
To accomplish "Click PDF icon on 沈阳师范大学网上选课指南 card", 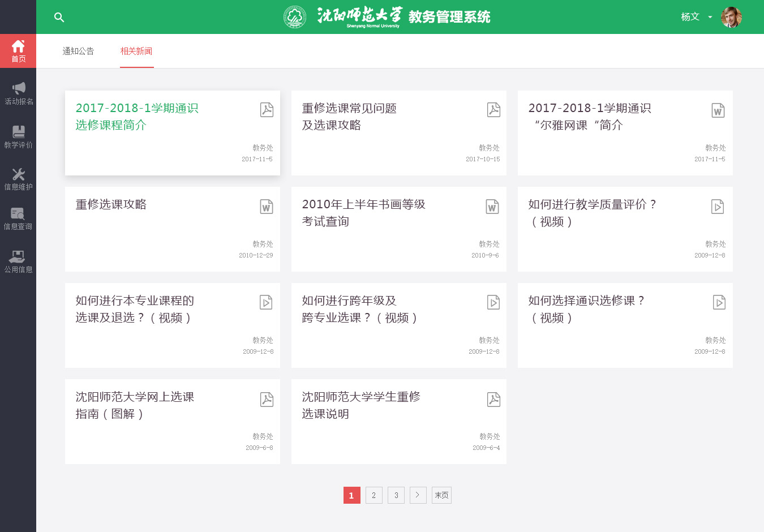I will tap(267, 400).
